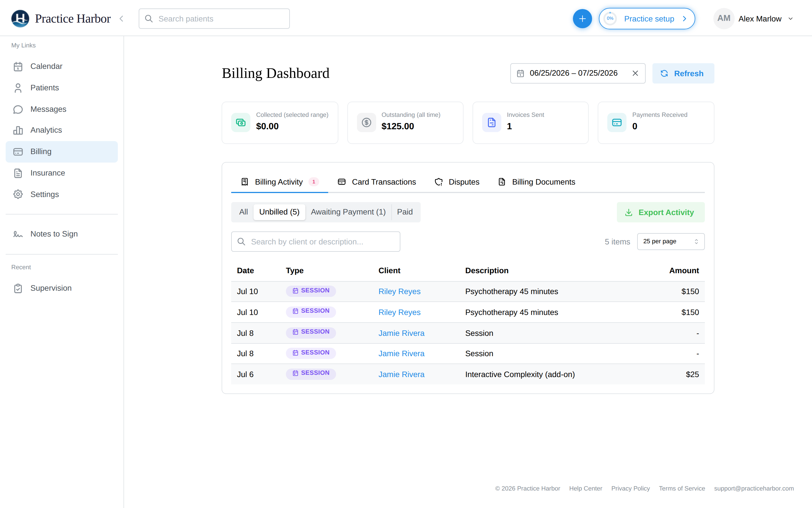The image size is (812, 508).
Task: Click the Refresh button
Action: pos(683,73)
